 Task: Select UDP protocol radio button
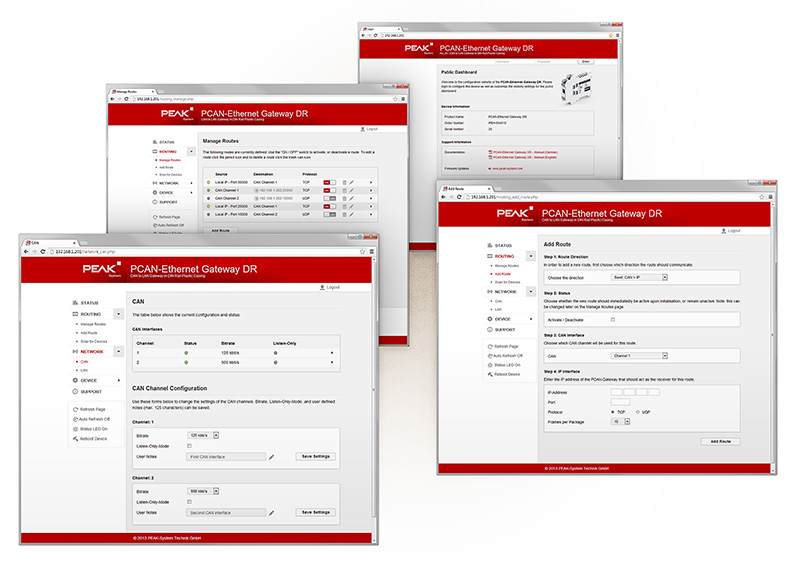click(639, 411)
